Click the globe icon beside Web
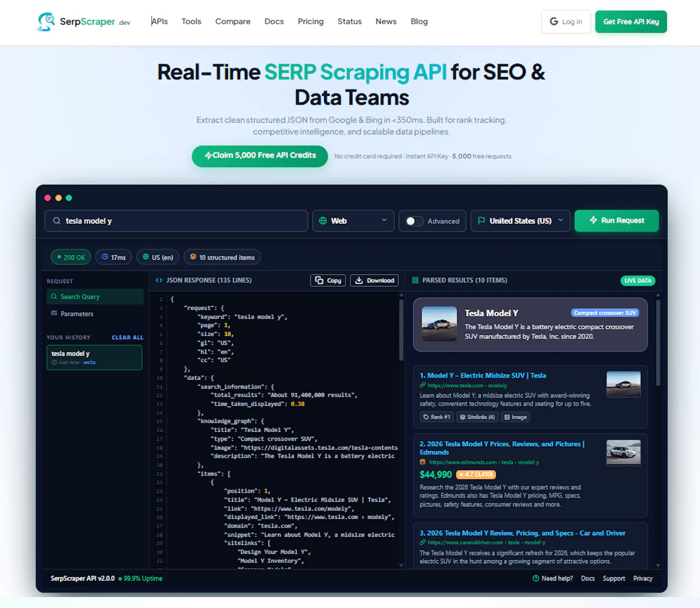This screenshot has height=608, width=700. coord(323,221)
